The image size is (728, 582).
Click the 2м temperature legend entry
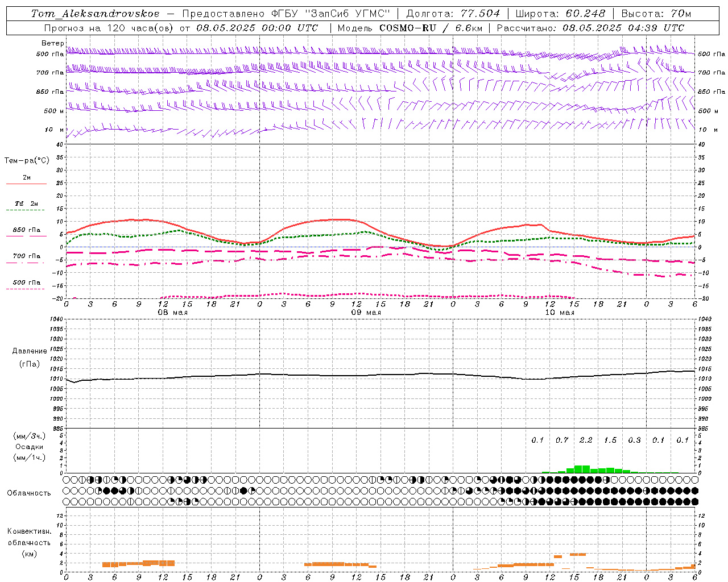27,178
